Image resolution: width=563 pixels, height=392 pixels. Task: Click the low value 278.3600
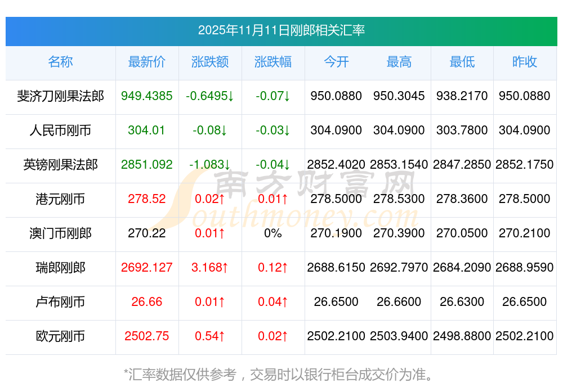tap(462, 199)
